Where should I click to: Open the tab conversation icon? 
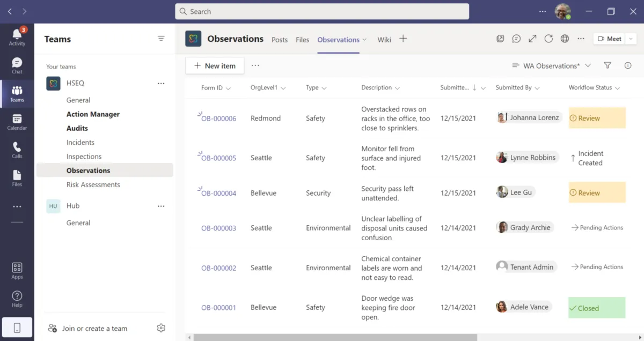516,39
